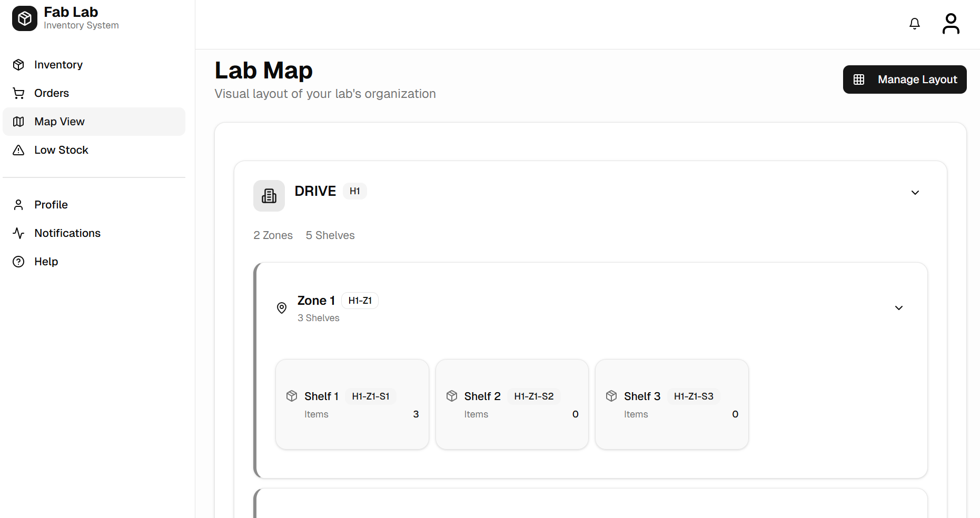The width and height of the screenshot is (980, 518).
Task: Click the Profile person icon
Action: click(18, 205)
